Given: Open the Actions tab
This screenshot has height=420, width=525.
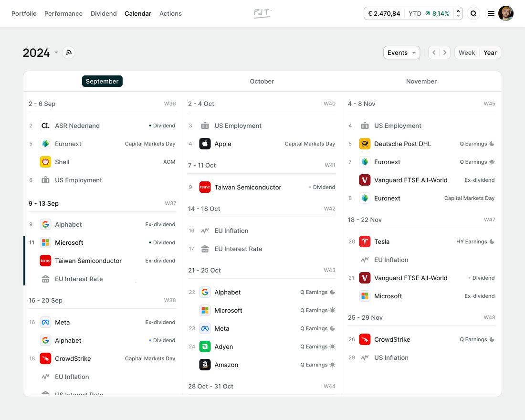Looking at the screenshot, I should [170, 13].
